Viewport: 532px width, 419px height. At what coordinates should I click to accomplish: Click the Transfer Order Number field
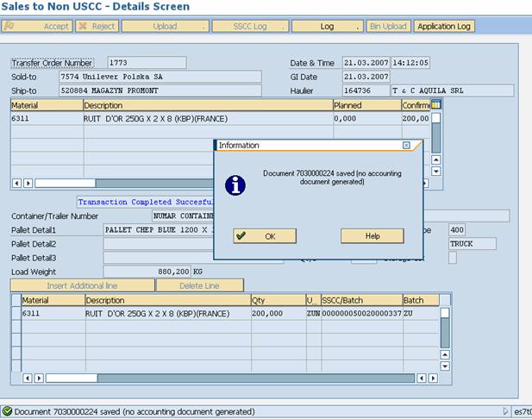146,63
